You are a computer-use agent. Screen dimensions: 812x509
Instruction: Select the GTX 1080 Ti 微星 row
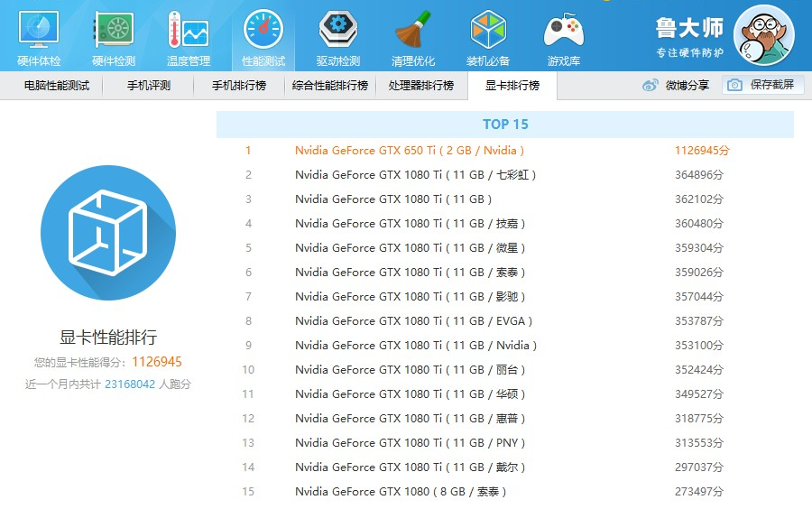(505, 247)
